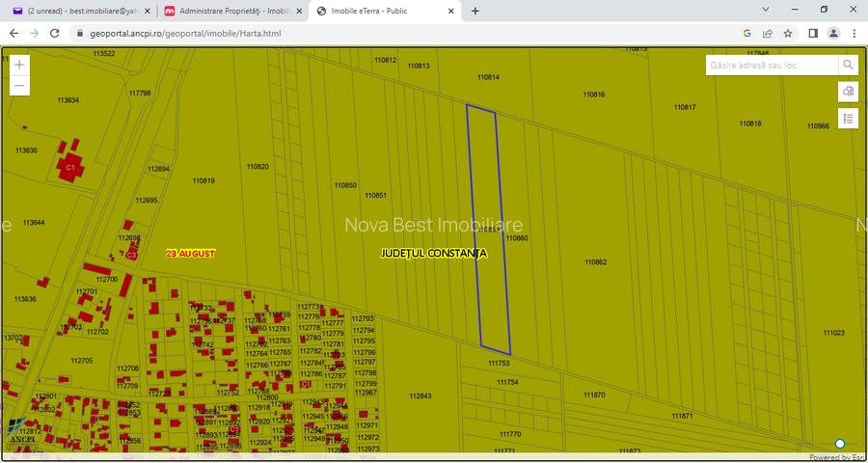Open the Chrome three-dot menu
Image resolution: width=868 pixels, height=463 pixels.
854,33
